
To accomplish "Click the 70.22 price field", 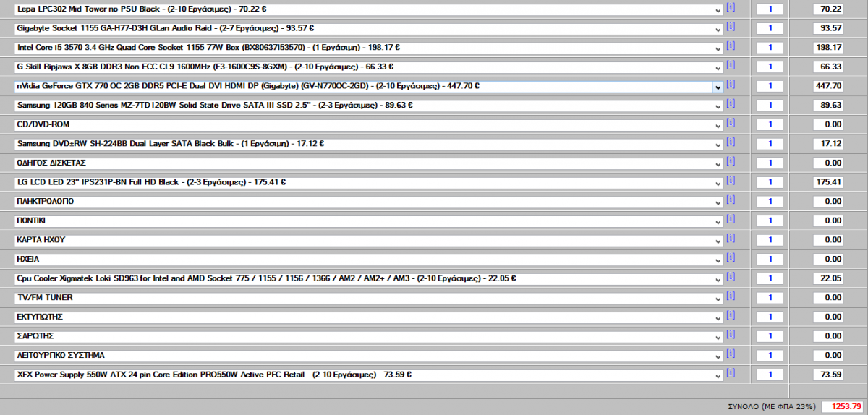I will coord(827,9).
